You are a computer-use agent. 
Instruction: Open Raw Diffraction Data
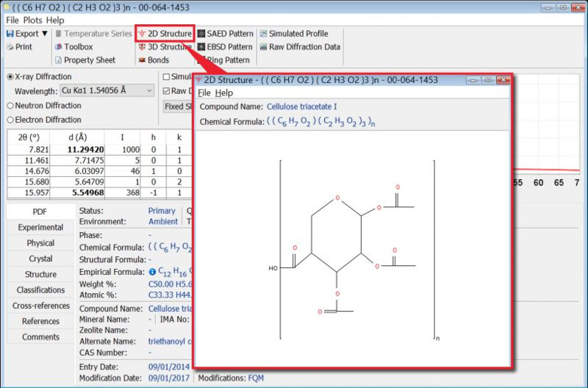299,47
